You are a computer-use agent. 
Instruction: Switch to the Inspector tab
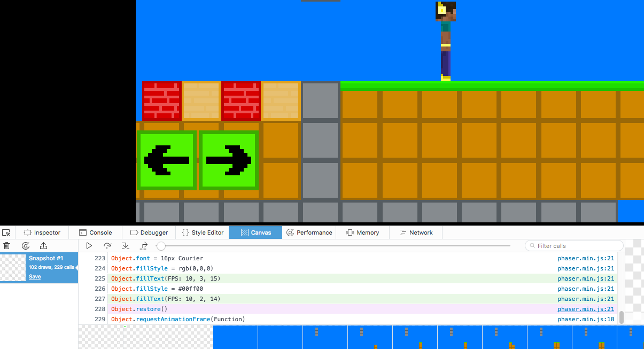coord(42,232)
